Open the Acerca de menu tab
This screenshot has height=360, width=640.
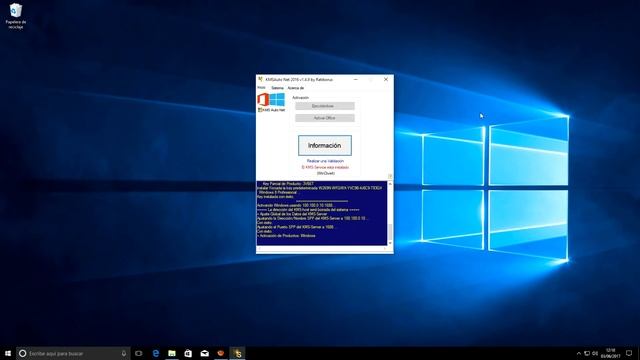(296, 88)
